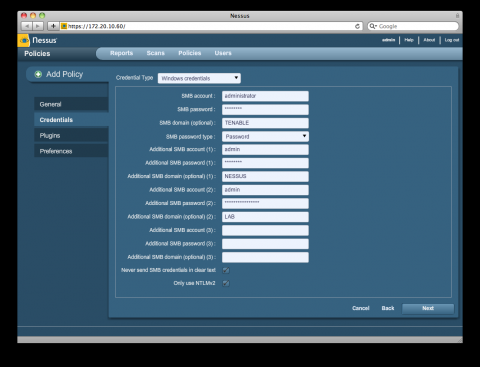This screenshot has width=480, height=367.
Task: Open the Credential Type dropdown
Action: point(199,78)
